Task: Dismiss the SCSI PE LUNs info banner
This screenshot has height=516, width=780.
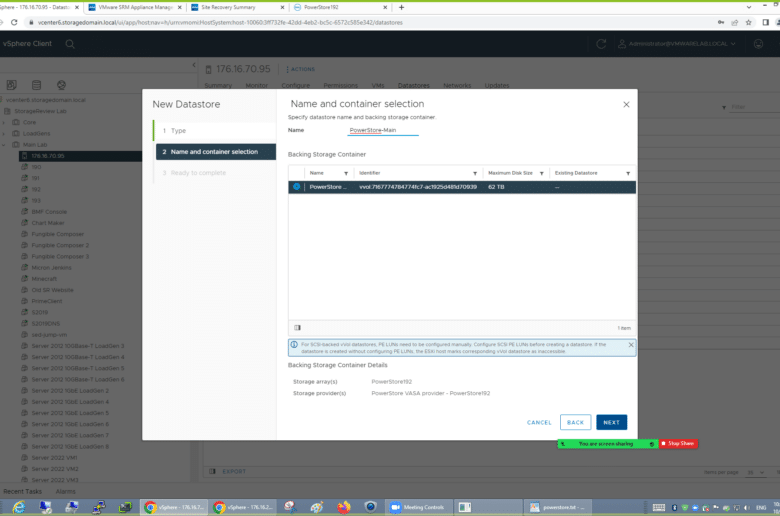Action: tap(631, 345)
